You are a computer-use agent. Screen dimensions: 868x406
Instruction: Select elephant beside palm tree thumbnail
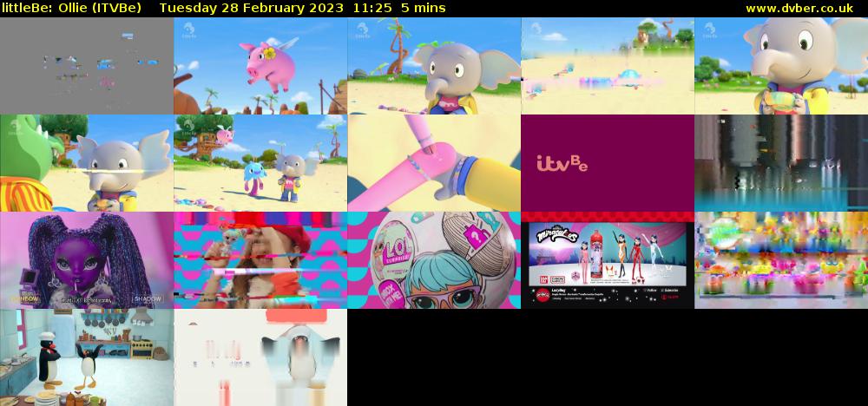tap(434, 66)
